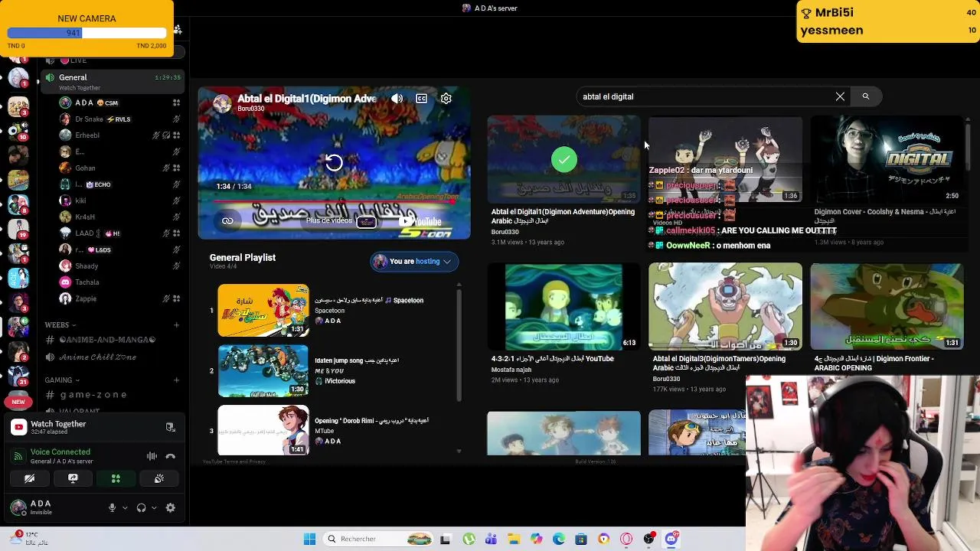Play playlist item 2 Idaten jump song
The width and height of the screenshot is (980, 551).
(263, 371)
